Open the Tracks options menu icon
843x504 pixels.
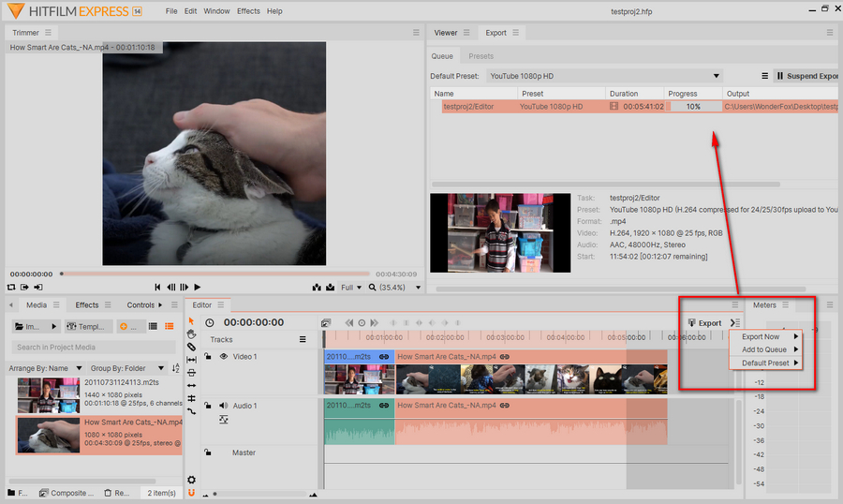[303, 339]
